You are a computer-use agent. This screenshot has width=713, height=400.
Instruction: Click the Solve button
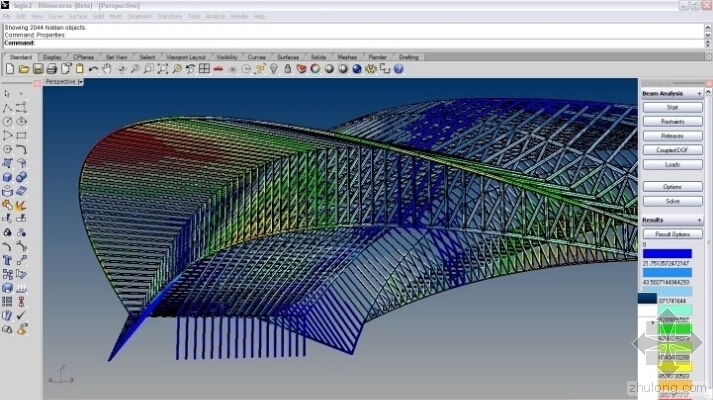pyautogui.click(x=670, y=201)
